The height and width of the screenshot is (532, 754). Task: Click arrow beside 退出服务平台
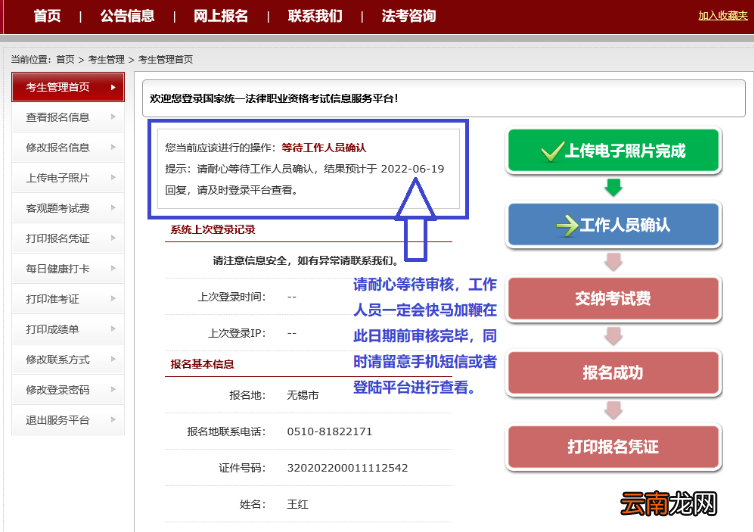(x=113, y=419)
